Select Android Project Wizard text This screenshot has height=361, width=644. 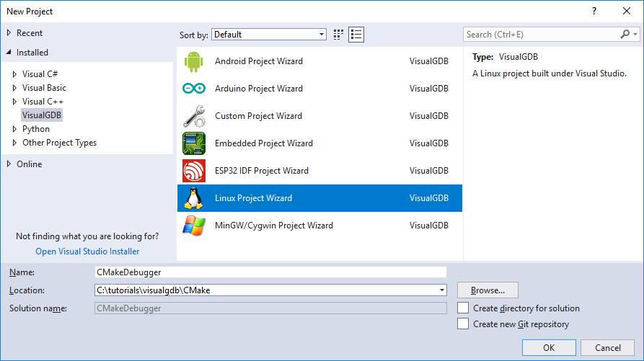coord(259,61)
